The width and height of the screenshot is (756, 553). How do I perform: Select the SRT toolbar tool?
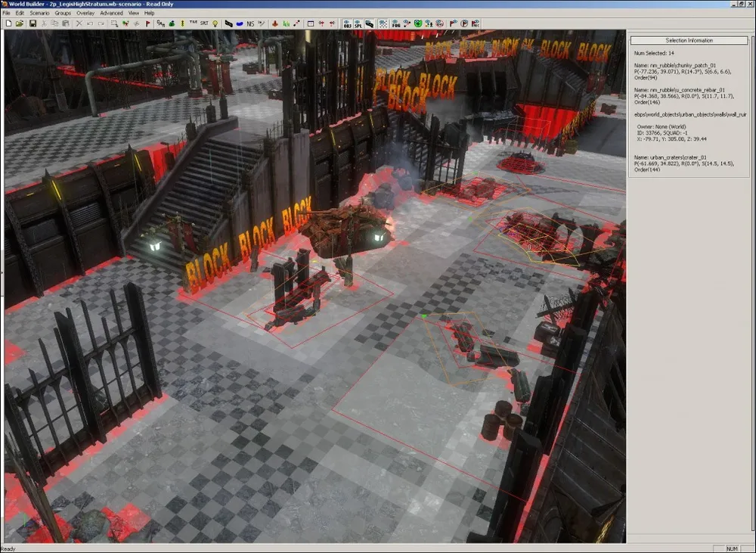point(203,23)
